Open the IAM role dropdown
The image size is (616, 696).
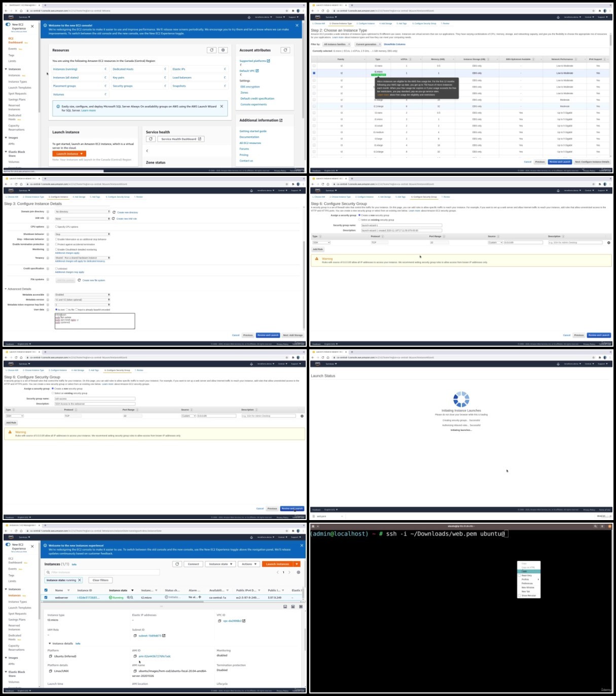[x=83, y=218]
